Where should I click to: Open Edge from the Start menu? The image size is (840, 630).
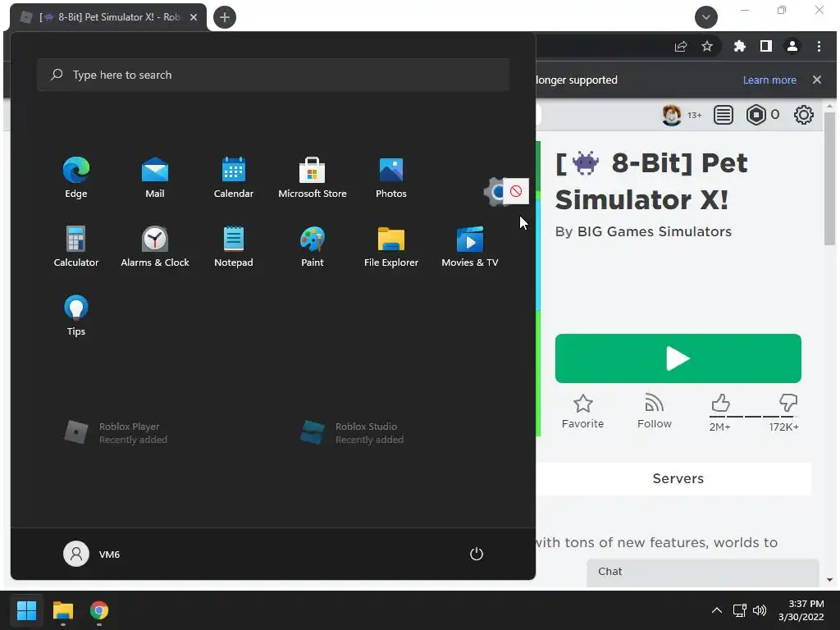[x=76, y=178]
